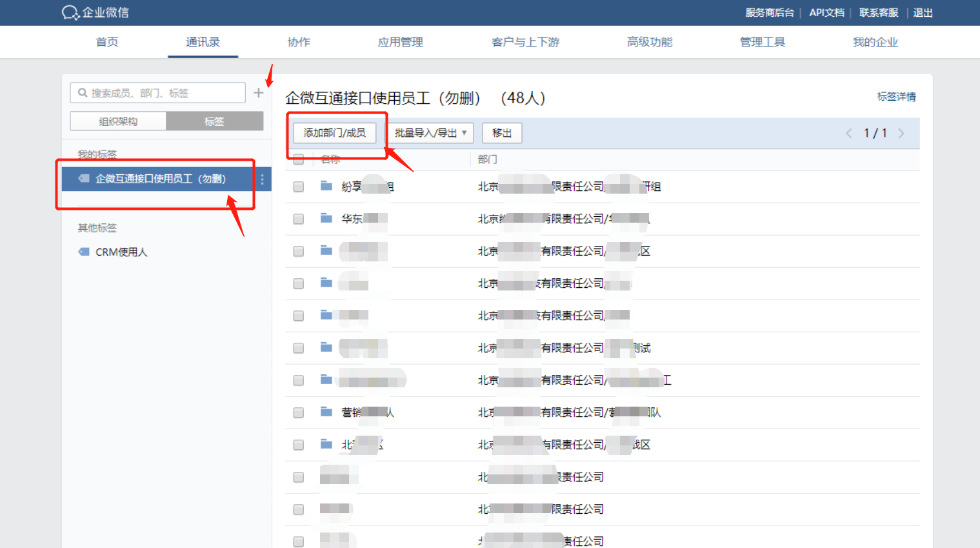Screen dimensions: 980x548
Task: Click the 搜索成员、部门、标签 search field
Action: [157, 93]
